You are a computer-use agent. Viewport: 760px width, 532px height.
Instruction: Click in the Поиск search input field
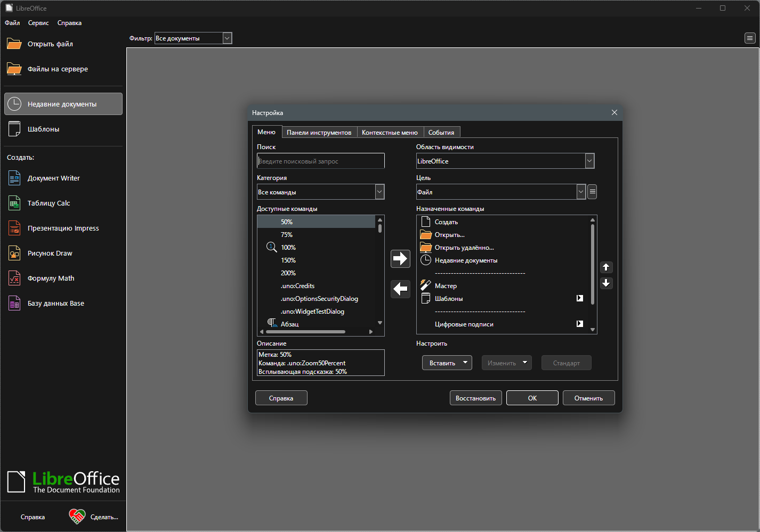coord(320,161)
